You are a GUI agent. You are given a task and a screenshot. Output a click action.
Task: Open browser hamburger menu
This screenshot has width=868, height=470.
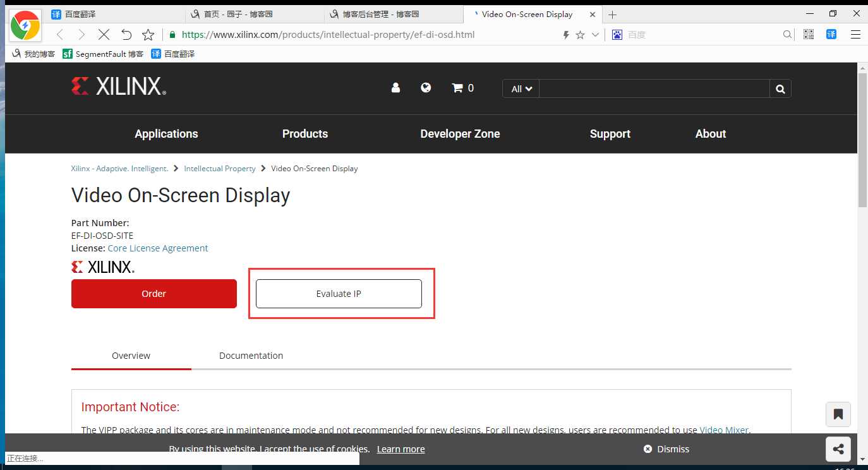855,35
